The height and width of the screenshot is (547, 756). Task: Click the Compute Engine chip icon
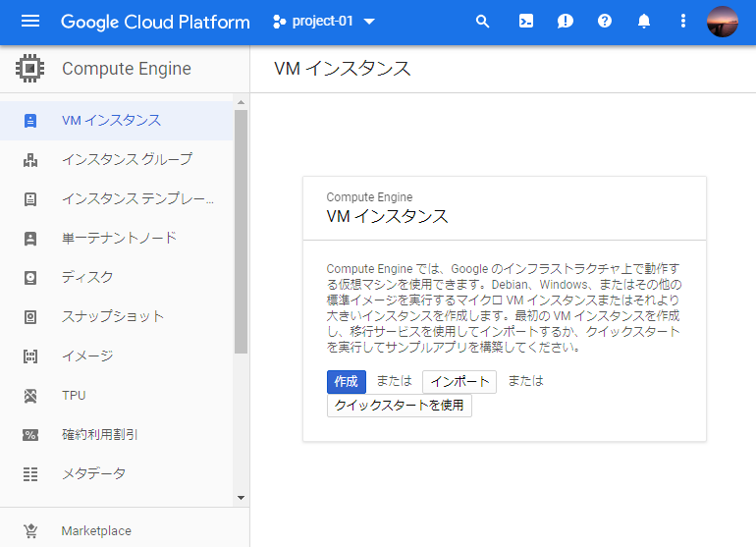pyautogui.click(x=29, y=69)
